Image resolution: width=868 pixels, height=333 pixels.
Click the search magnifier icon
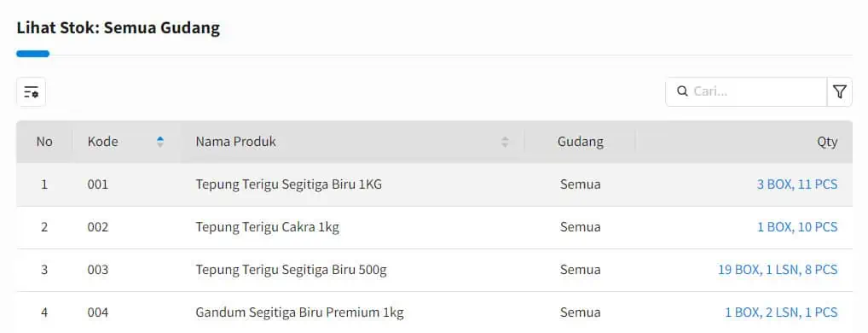coord(683,91)
